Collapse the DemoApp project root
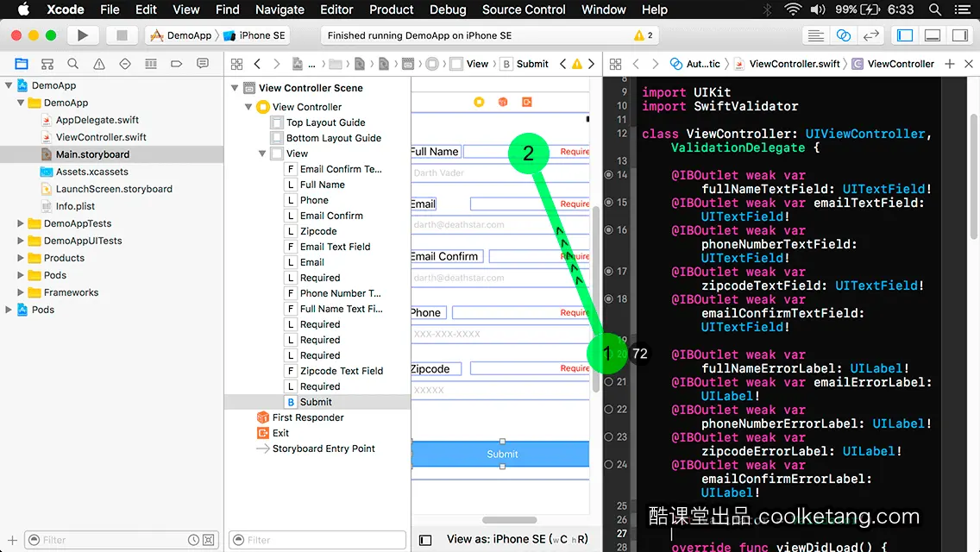Screen dimensions: 980x552 pyautogui.click(x=9, y=85)
